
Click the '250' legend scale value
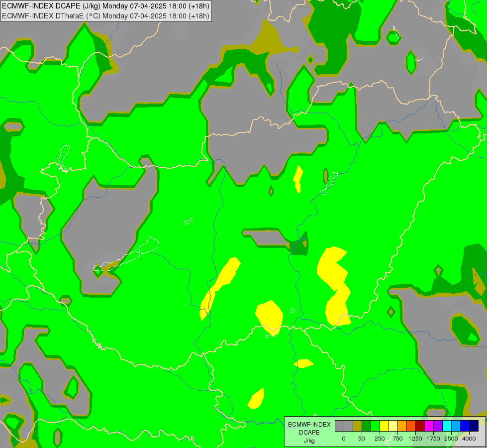pos(380,439)
